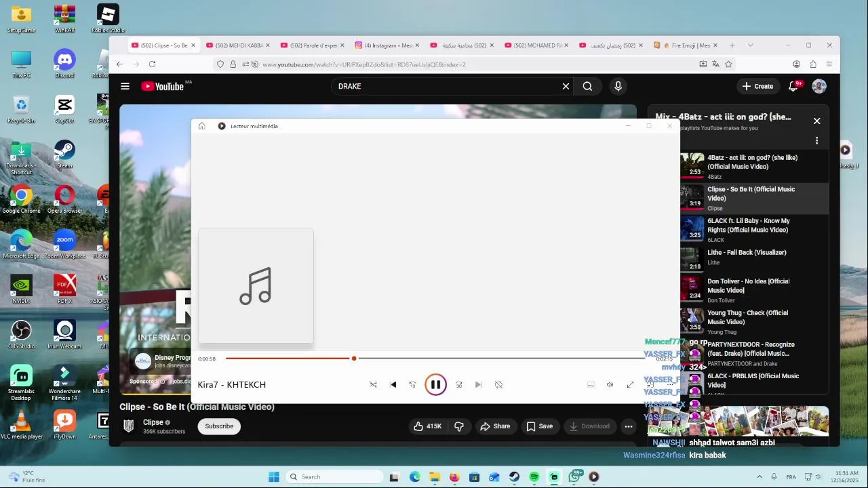The height and width of the screenshot is (488, 868).
Task: Click the seek bar position handle
Action: coord(353,359)
